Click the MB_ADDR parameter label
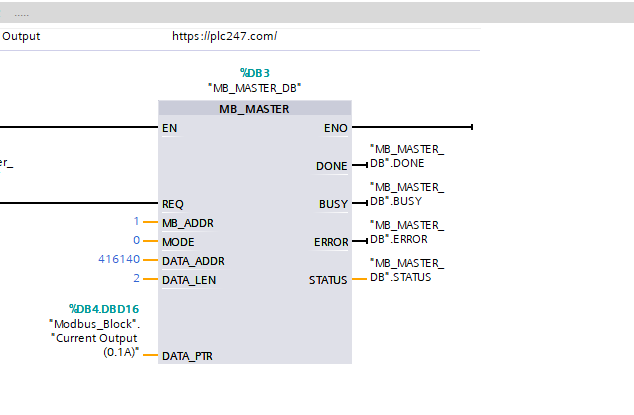Screen dimensions: 634x415 click(188, 223)
